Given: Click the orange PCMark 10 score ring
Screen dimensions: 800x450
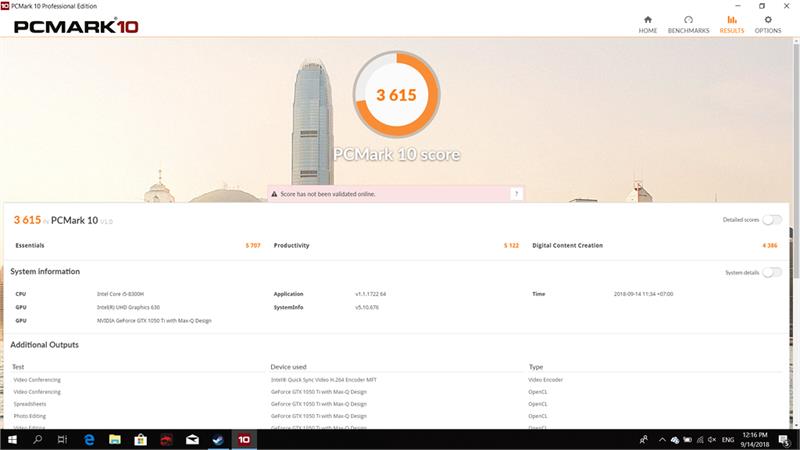Looking at the screenshot, I should [x=395, y=96].
